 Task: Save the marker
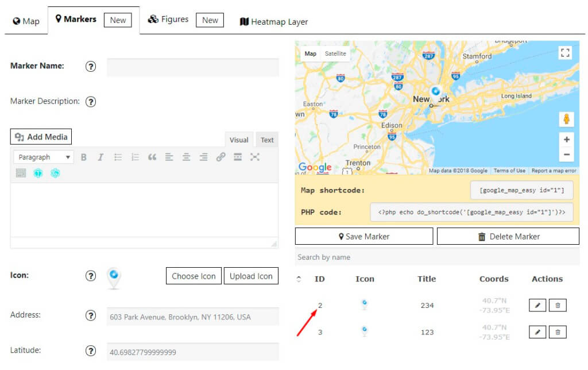364,236
